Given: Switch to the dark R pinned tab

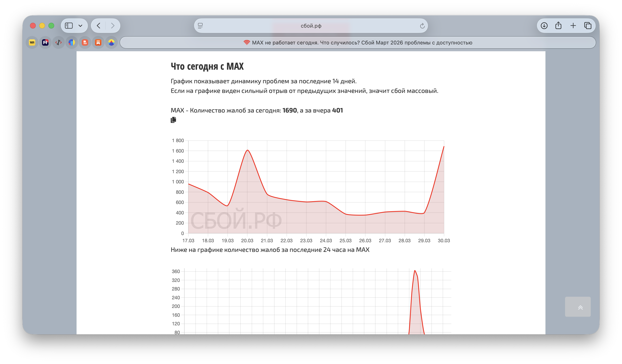Looking at the screenshot, I should (45, 43).
